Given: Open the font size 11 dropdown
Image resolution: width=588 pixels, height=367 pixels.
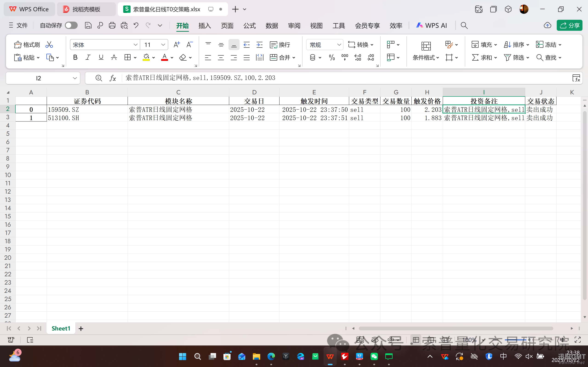Looking at the screenshot, I should pyautogui.click(x=163, y=45).
